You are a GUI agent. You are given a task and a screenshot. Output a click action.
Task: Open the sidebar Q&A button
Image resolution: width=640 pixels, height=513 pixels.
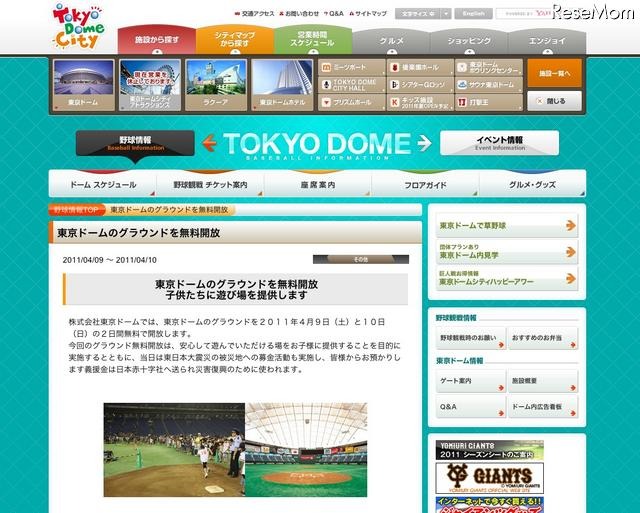pos(471,407)
